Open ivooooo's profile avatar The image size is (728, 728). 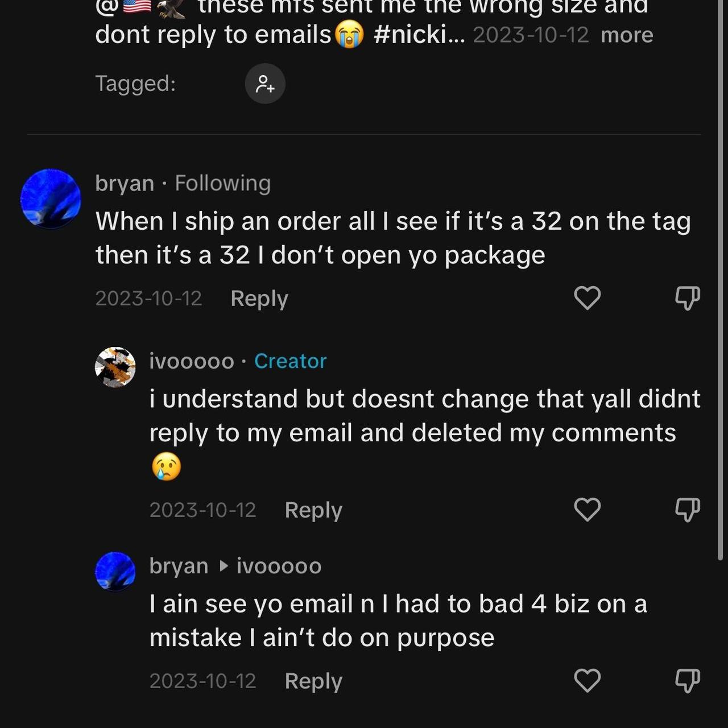(115, 367)
